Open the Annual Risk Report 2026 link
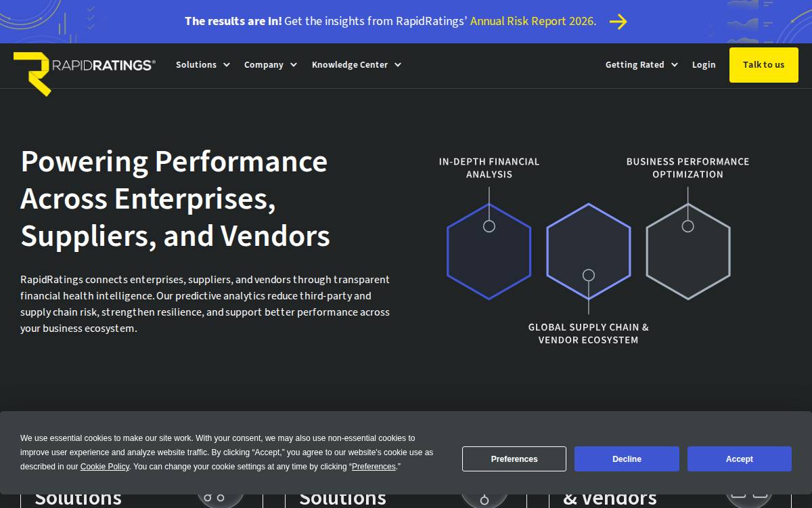812x508 pixels. tap(533, 21)
